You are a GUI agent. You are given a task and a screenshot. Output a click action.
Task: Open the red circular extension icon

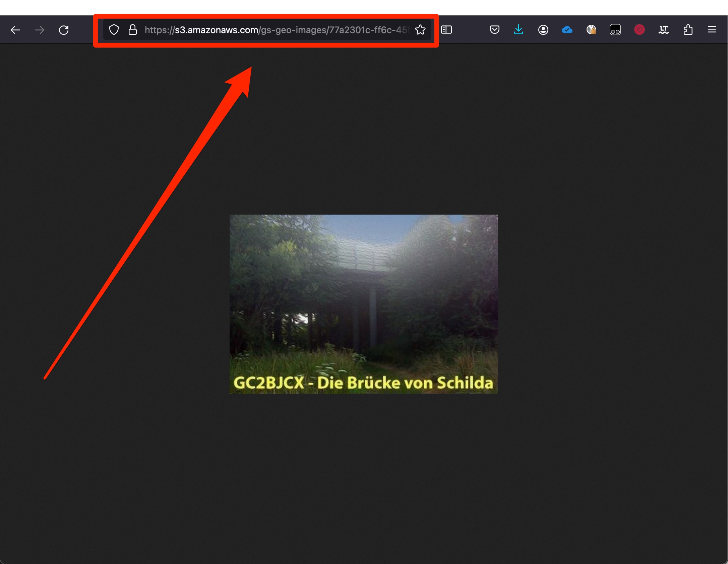[x=640, y=30]
